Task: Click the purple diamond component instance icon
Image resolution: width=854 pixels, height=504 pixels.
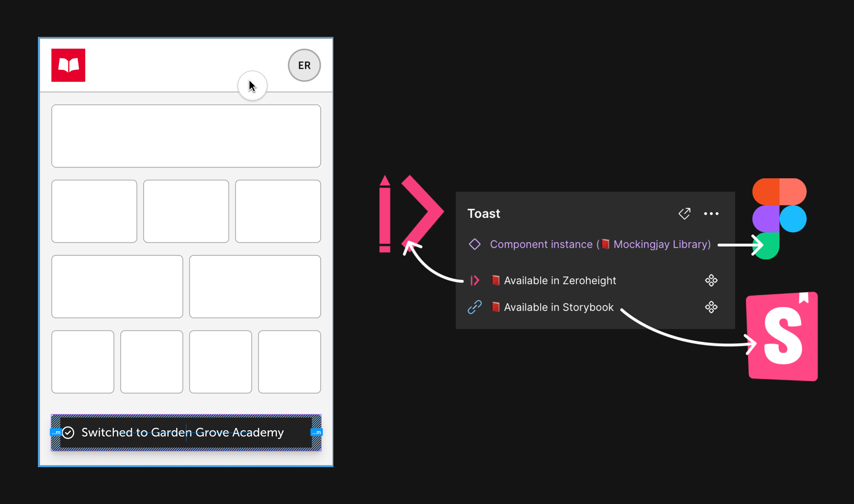Action: pyautogui.click(x=474, y=244)
